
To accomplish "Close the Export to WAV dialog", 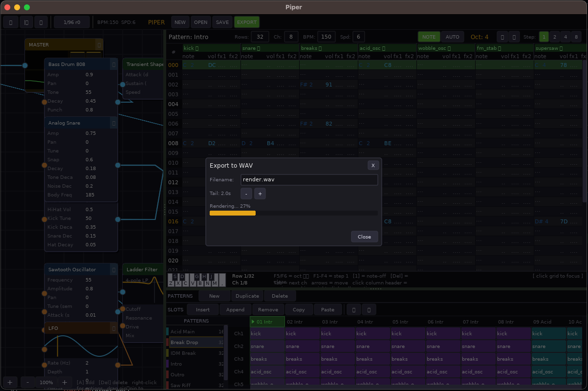I will coord(373,165).
